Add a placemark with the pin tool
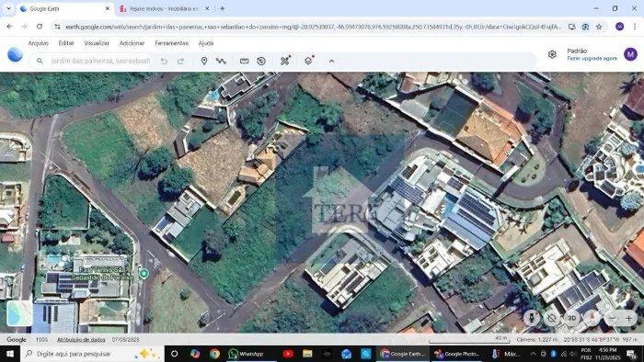644x362 pixels. 203,61
